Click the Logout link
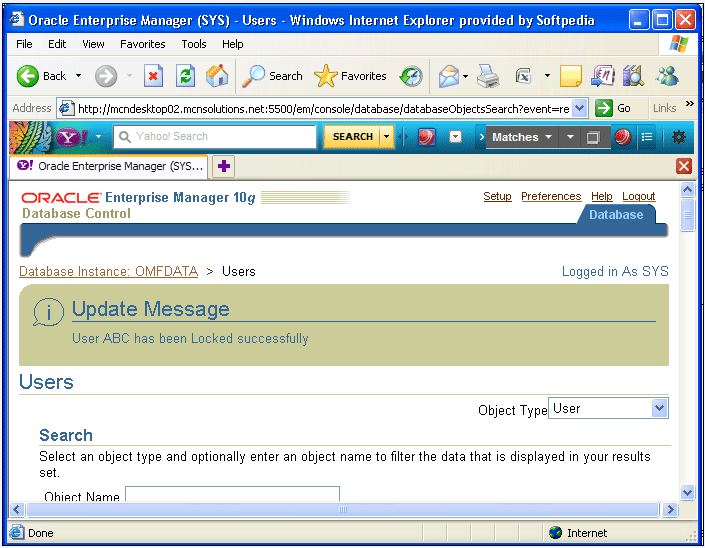The height and width of the screenshot is (548, 705). 638,196
